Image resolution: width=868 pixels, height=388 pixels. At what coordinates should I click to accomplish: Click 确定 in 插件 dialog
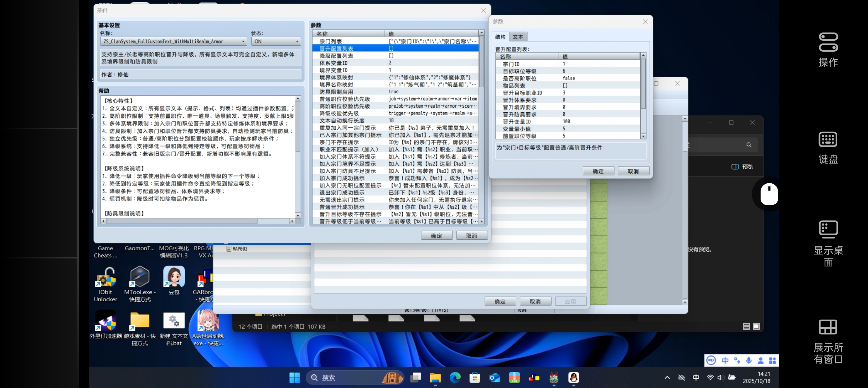pos(437,235)
